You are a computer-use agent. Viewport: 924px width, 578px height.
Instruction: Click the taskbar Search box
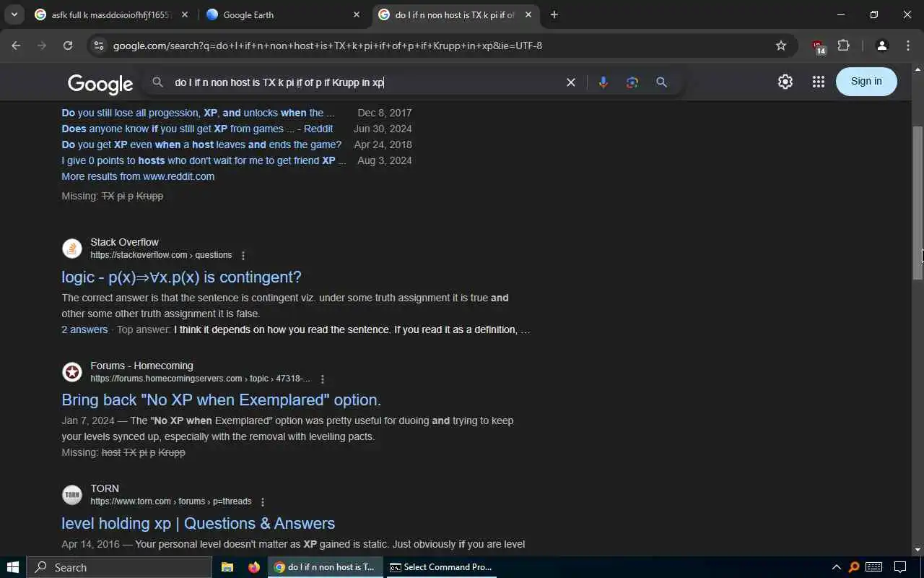[119, 567]
